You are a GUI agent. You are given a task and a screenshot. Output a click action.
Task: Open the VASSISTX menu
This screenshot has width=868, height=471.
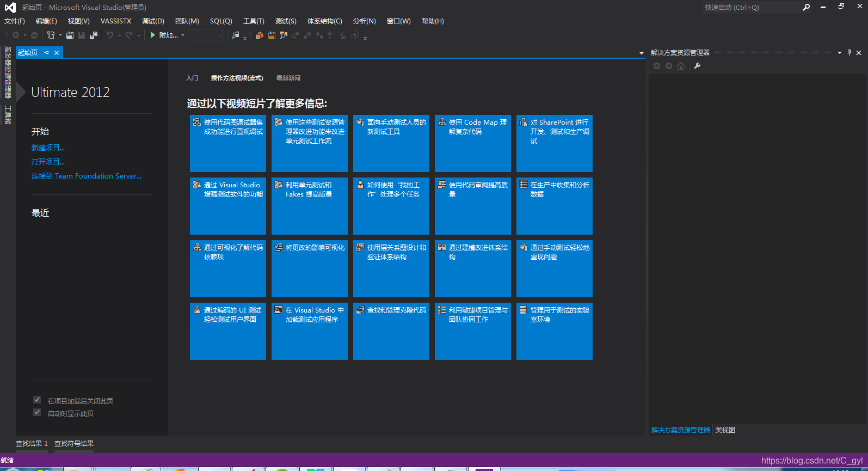coord(116,21)
